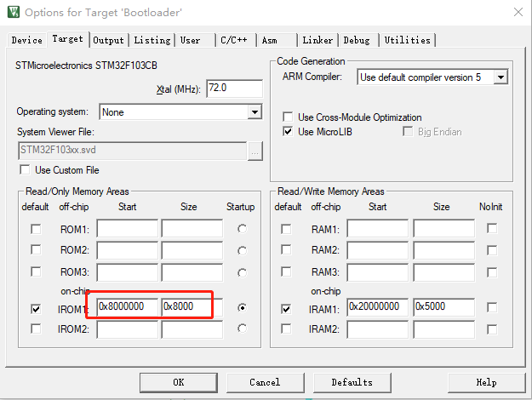Check the IROM2 default checkbox
532x400 pixels.
pos(36,329)
